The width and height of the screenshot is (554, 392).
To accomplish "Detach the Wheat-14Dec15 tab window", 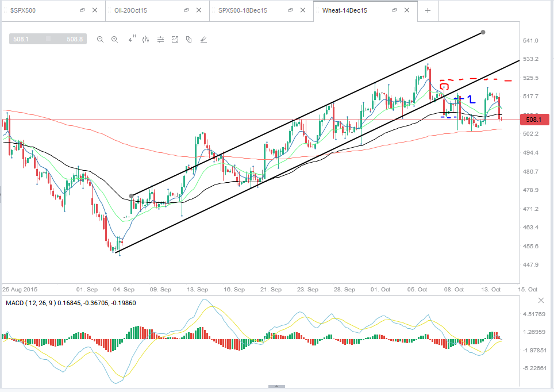I will pos(394,10).
